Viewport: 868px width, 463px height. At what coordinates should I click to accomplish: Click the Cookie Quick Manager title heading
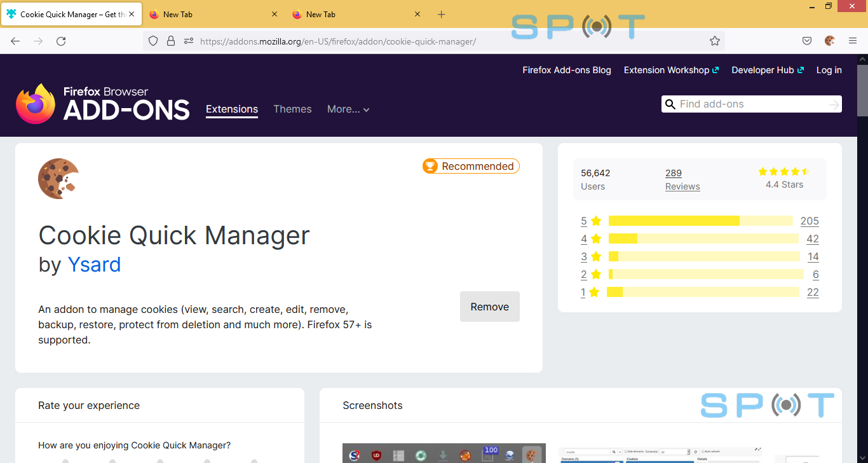tap(174, 235)
